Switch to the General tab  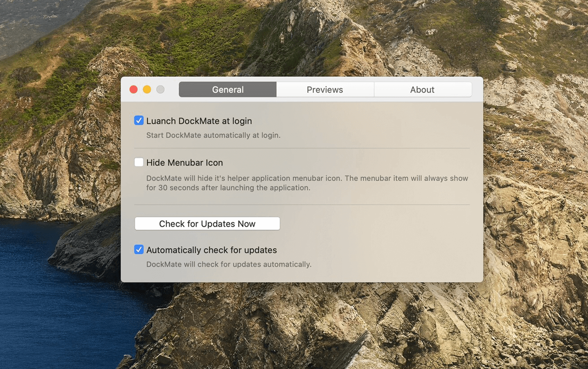point(228,90)
